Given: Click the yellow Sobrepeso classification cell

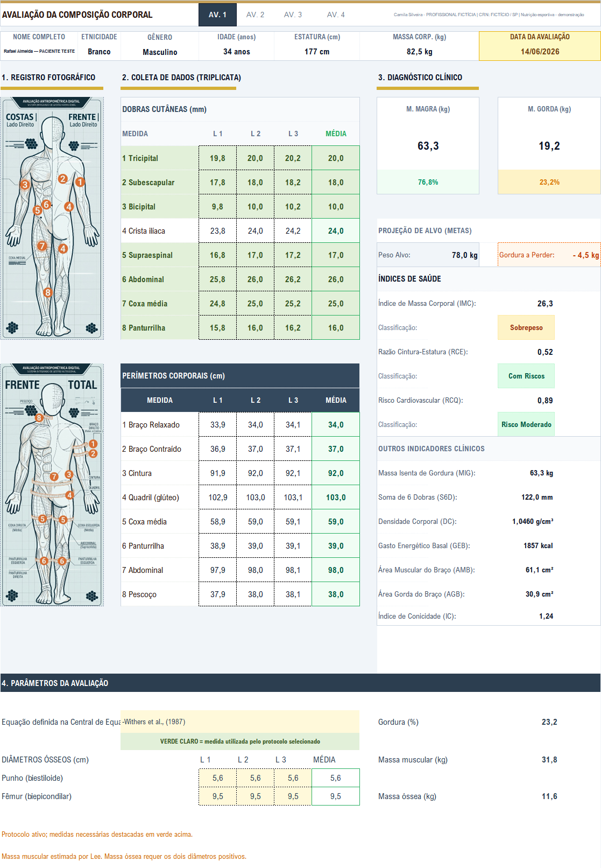Looking at the screenshot, I should tap(526, 327).
